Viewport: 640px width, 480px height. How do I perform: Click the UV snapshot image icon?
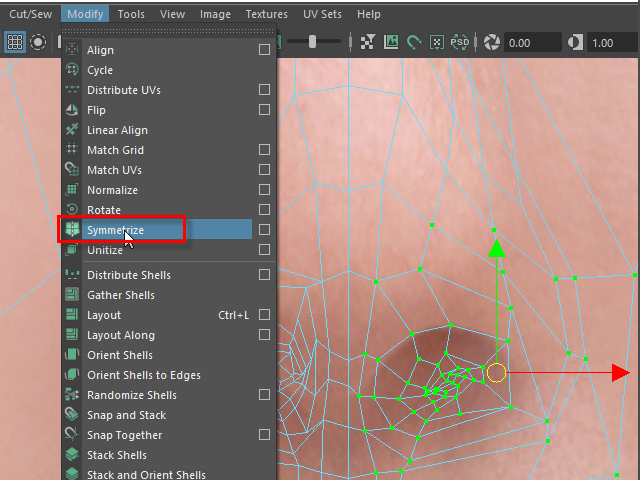click(x=391, y=42)
